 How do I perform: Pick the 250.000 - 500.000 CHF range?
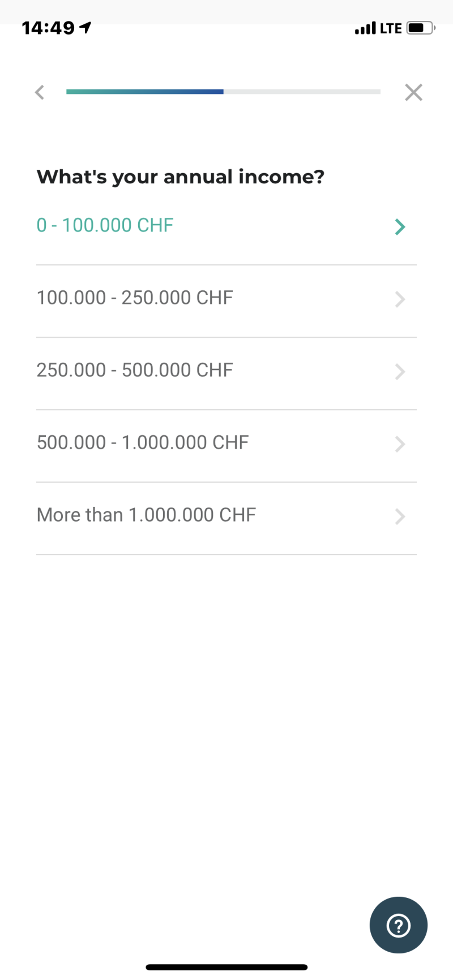(135, 370)
